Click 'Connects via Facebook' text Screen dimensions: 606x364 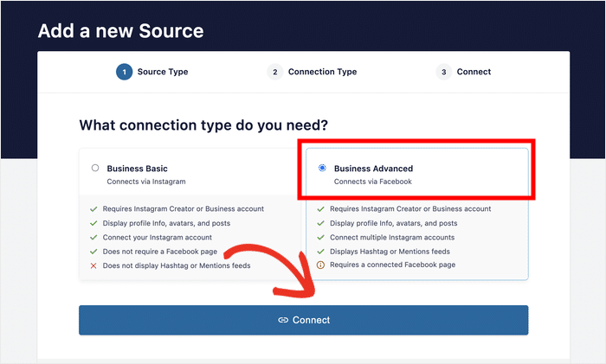[x=373, y=182]
